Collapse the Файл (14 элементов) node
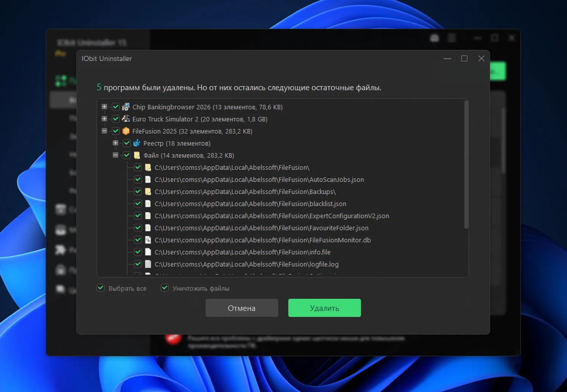 [x=115, y=155]
